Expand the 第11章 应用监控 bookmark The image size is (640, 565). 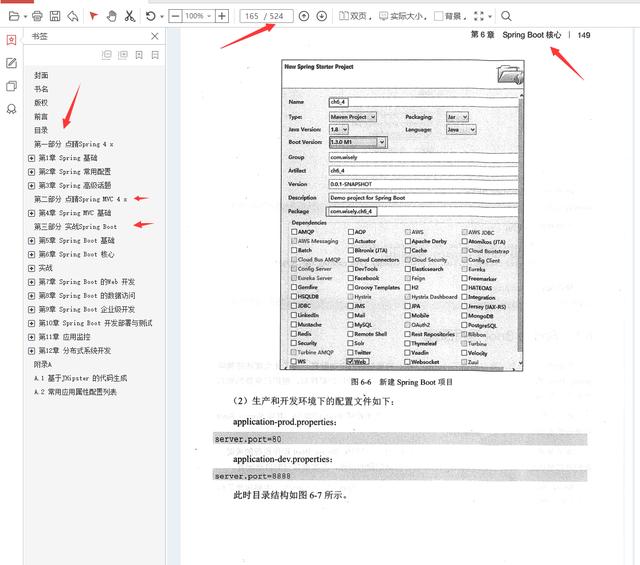(31, 337)
